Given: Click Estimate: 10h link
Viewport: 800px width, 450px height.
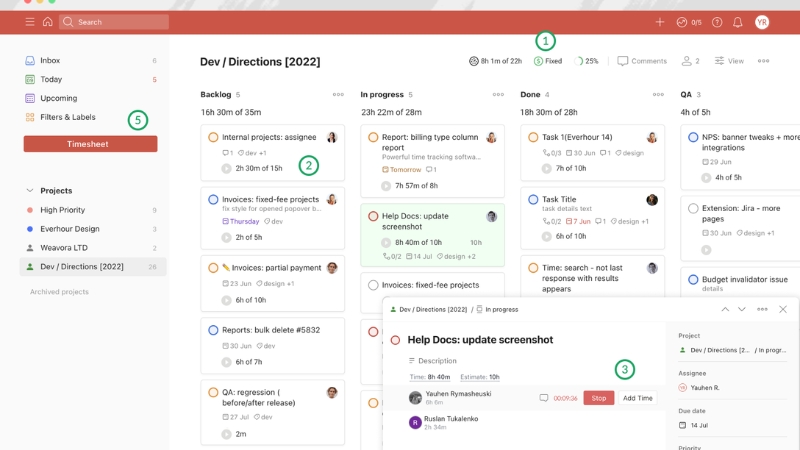Looking at the screenshot, I should pos(480,377).
